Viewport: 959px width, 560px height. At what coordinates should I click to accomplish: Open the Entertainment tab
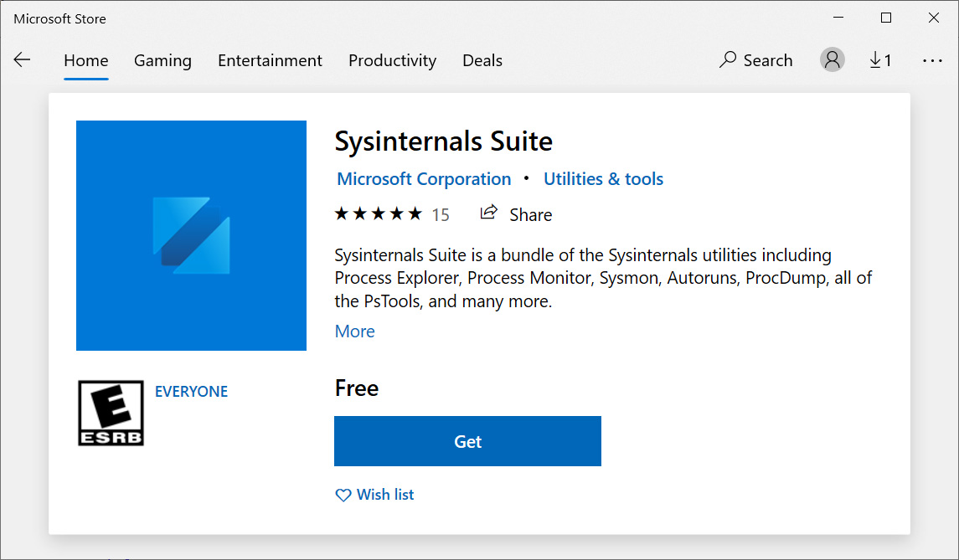point(270,60)
